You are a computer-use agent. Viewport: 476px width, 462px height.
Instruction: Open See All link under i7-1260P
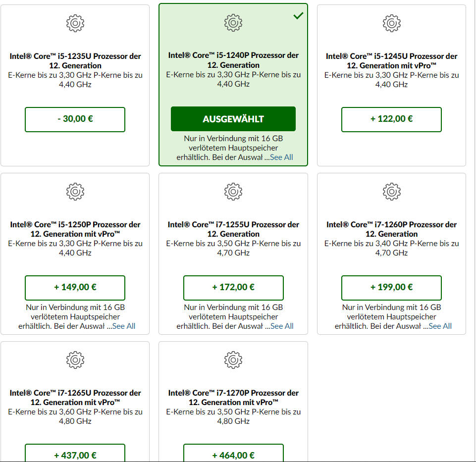pyautogui.click(x=440, y=326)
